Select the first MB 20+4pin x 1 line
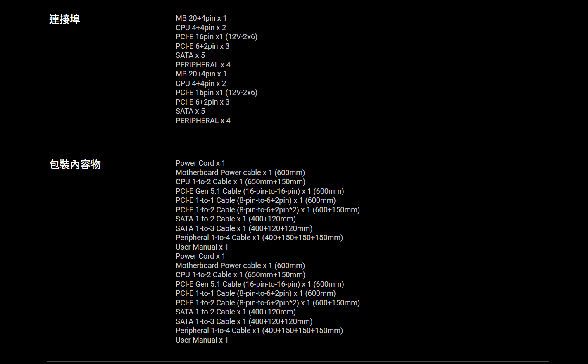The image size is (588, 364). point(201,18)
